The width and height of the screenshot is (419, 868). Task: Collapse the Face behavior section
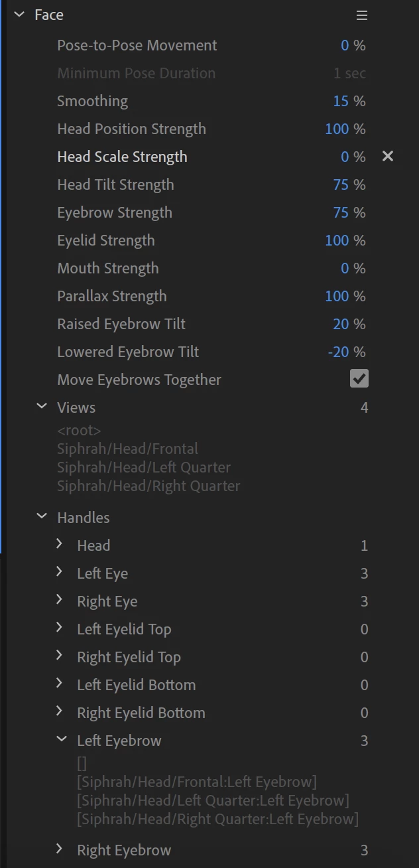[19, 15]
